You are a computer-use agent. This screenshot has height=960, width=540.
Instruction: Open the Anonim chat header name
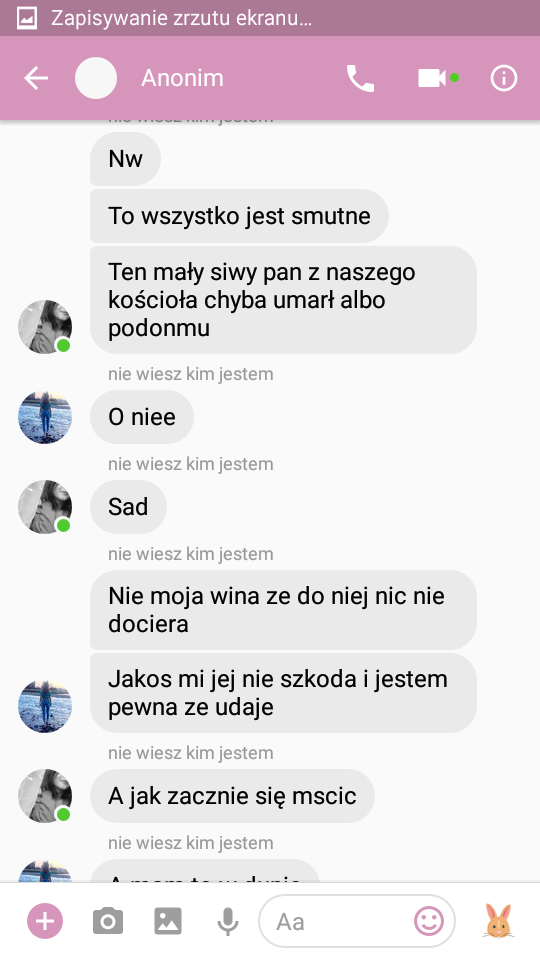click(x=182, y=78)
